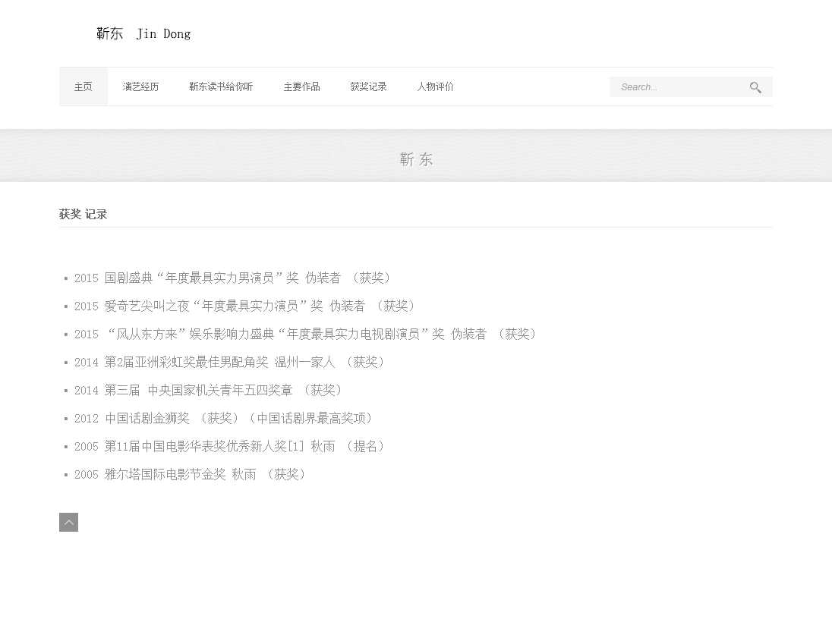This screenshot has height=644, width=832.
Task: Go to the 演艺经历 page
Action: (140, 87)
